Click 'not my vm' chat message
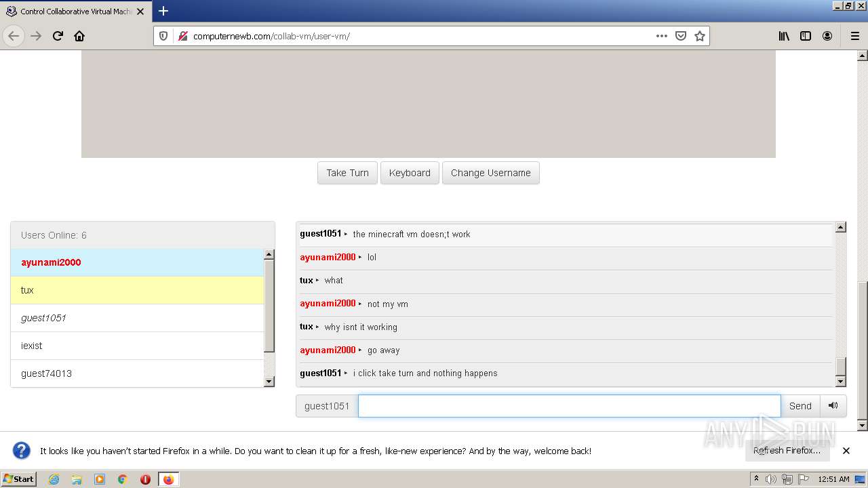Screen dimensions: 868x488 pos(388,304)
